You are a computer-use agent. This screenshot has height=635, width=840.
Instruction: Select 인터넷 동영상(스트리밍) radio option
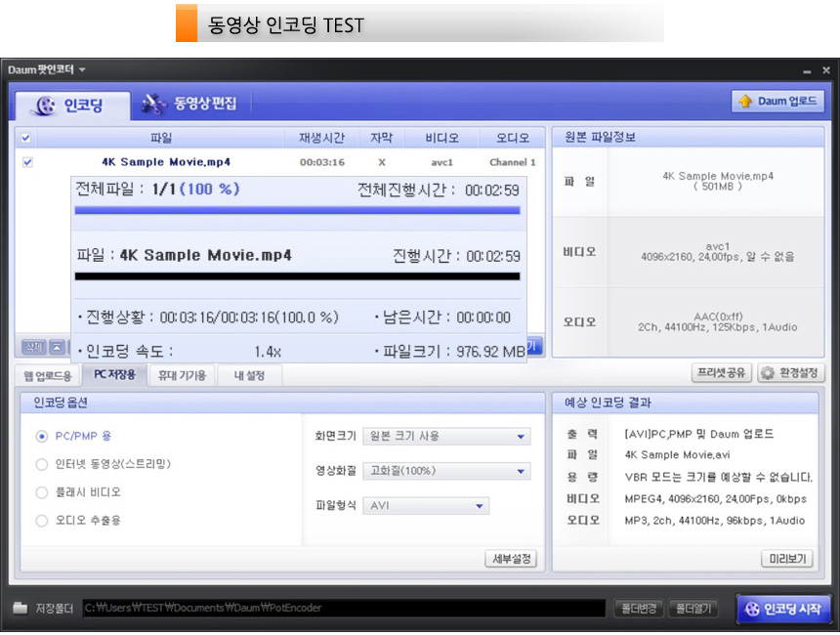click(x=41, y=464)
